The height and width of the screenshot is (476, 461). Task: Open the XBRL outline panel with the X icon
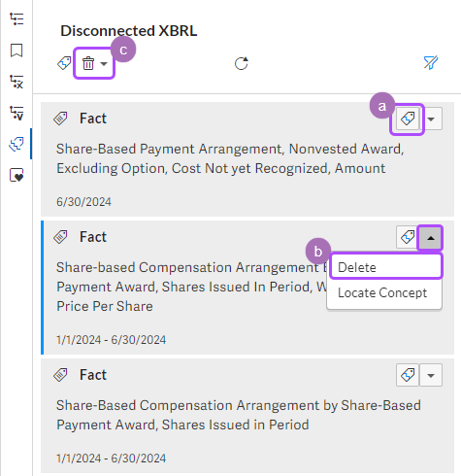pyautogui.click(x=16, y=82)
